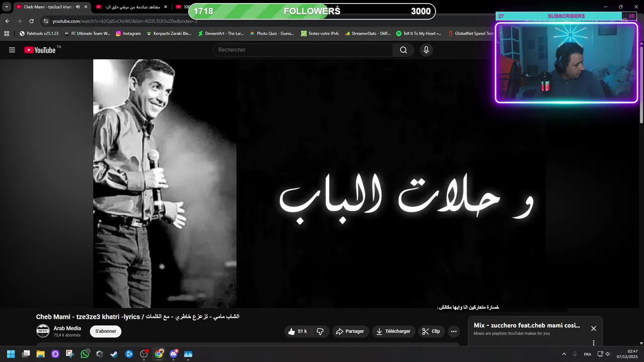Viewport: 644px width, 362px height.
Task: Open Snipping Tool on taskbar
Action: click(x=70, y=354)
